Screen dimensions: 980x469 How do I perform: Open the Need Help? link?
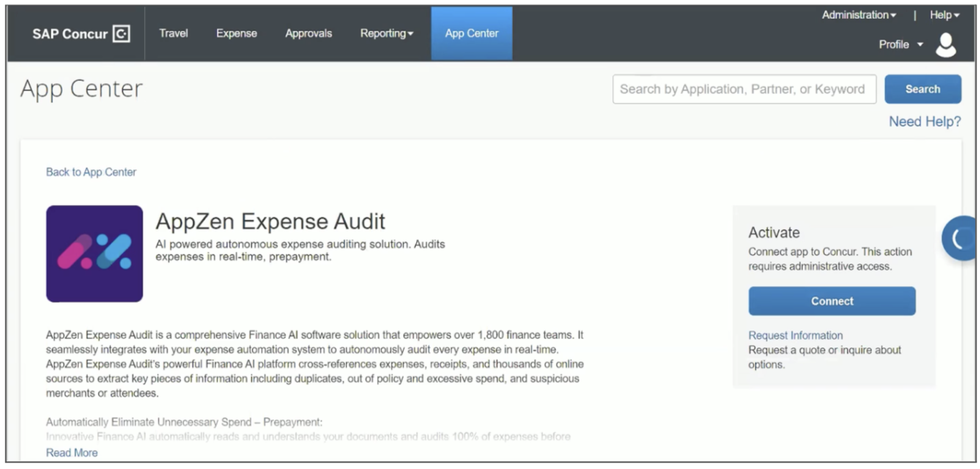tap(925, 122)
